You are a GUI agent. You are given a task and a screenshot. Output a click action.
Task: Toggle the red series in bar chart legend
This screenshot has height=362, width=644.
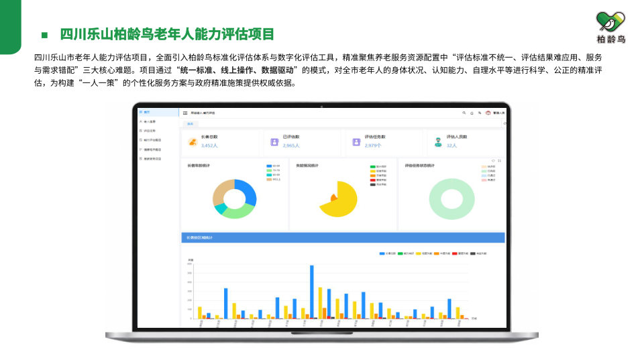[x=455, y=253]
